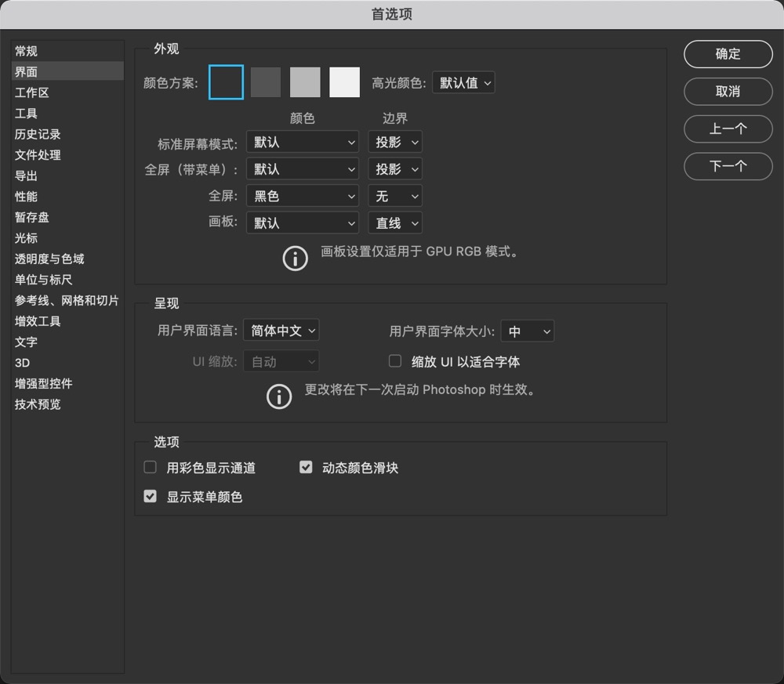
Task: Disable 动态颜色滑块 checkbox
Action: click(x=305, y=466)
